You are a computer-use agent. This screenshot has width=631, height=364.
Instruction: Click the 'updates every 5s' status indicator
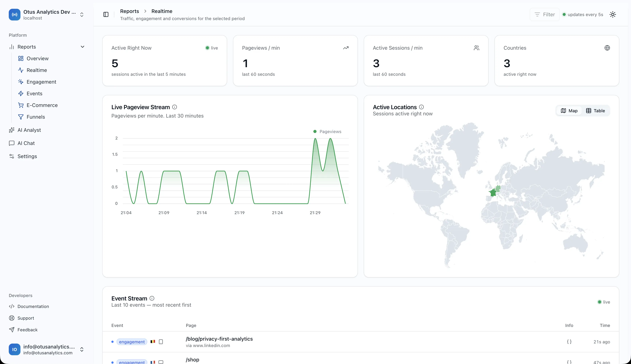coord(583,14)
